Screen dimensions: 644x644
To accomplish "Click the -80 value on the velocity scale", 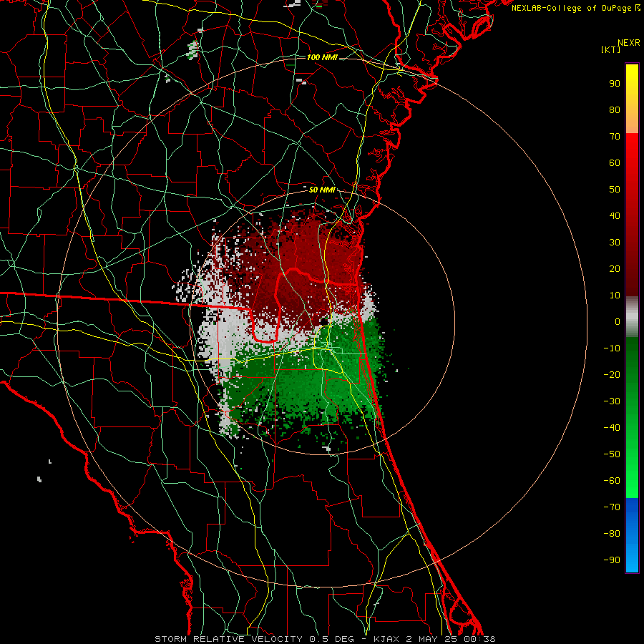I will click(612, 534).
